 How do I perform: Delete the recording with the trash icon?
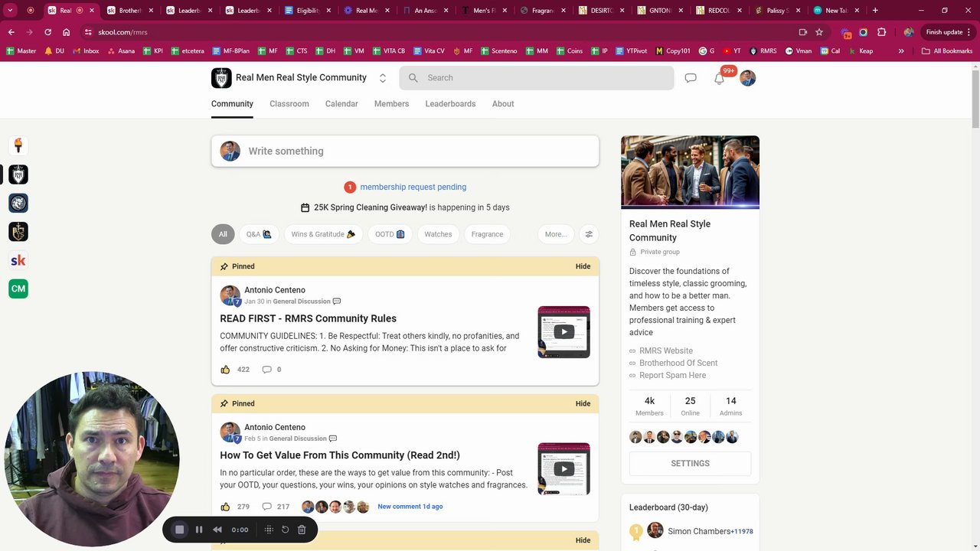pyautogui.click(x=302, y=530)
